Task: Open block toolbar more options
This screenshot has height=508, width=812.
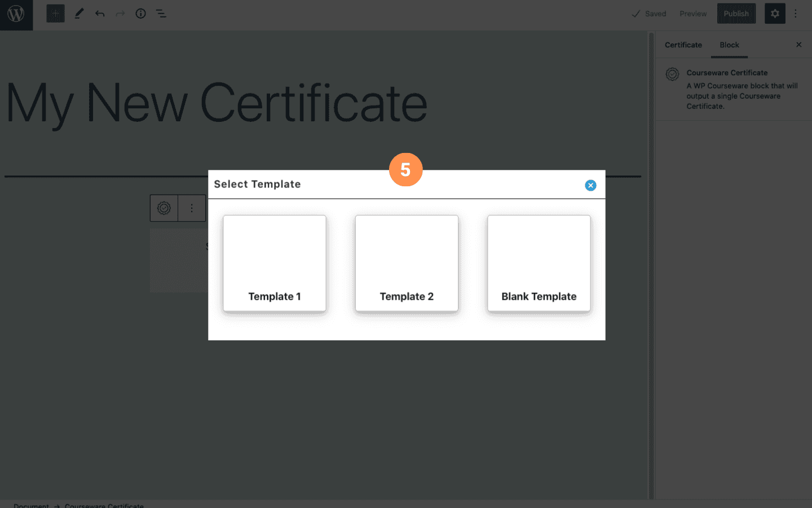Action: click(x=192, y=208)
